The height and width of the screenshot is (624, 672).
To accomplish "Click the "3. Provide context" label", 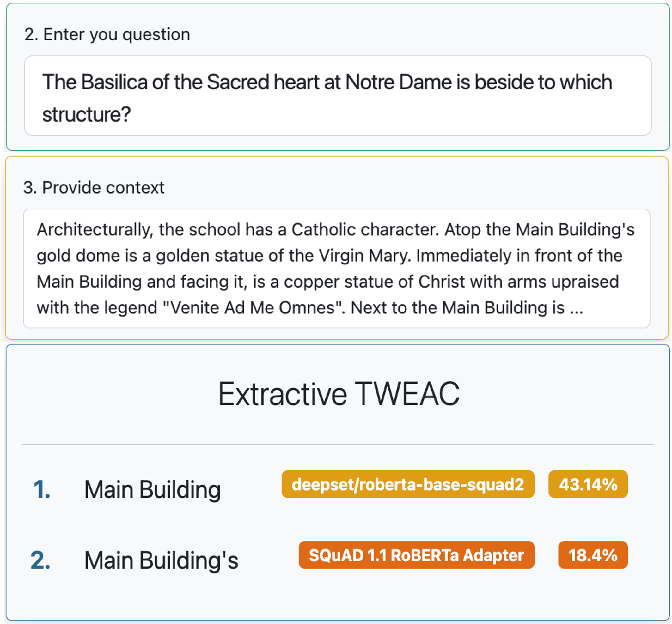I will tap(94, 187).
